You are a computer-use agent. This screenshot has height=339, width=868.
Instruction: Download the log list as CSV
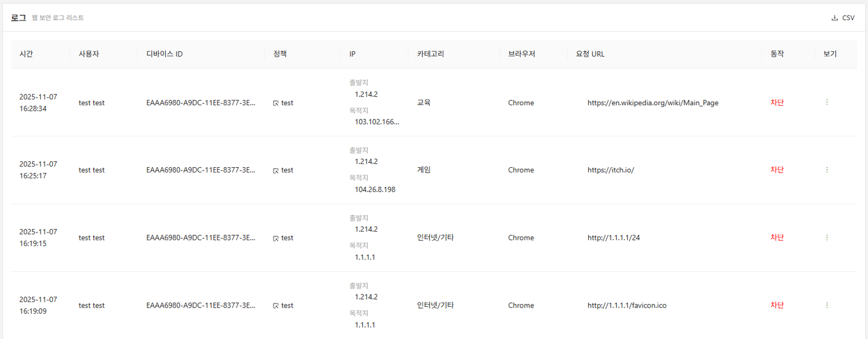tap(843, 18)
